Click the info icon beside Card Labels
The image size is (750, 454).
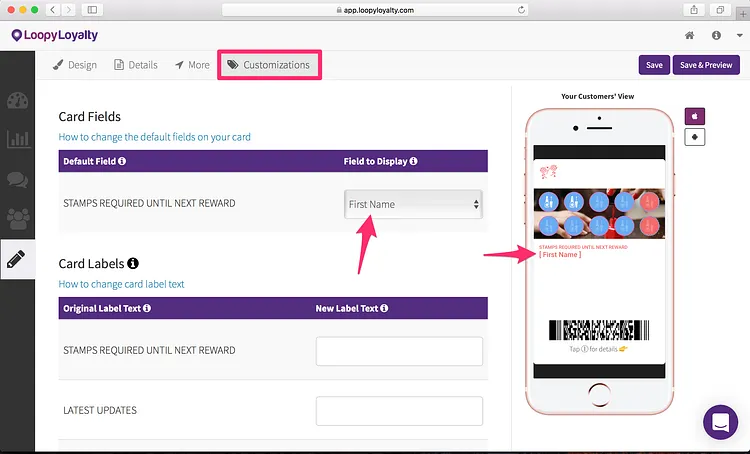(x=133, y=263)
